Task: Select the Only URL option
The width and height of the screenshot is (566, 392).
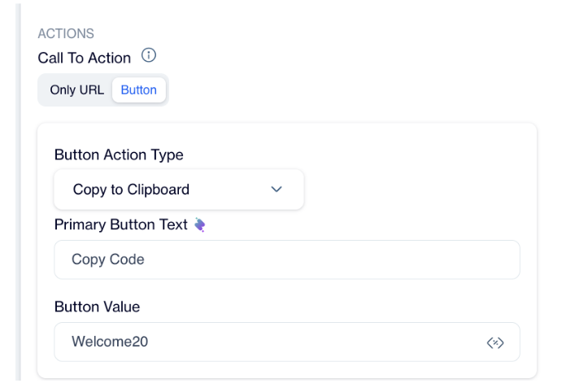Action: click(x=76, y=90)
